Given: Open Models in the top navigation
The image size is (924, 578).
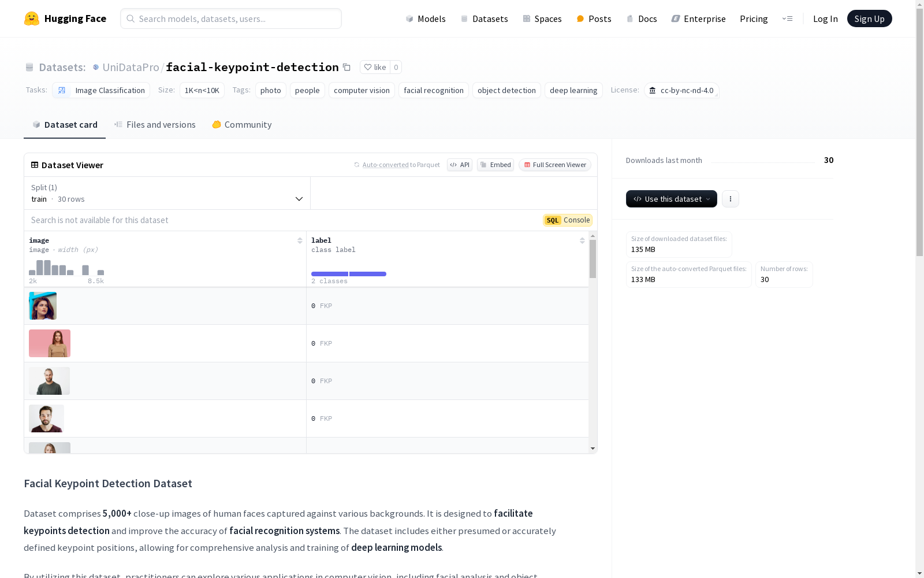Looking at the screenshot, I should pyautogui.click(x=426, y=18).
